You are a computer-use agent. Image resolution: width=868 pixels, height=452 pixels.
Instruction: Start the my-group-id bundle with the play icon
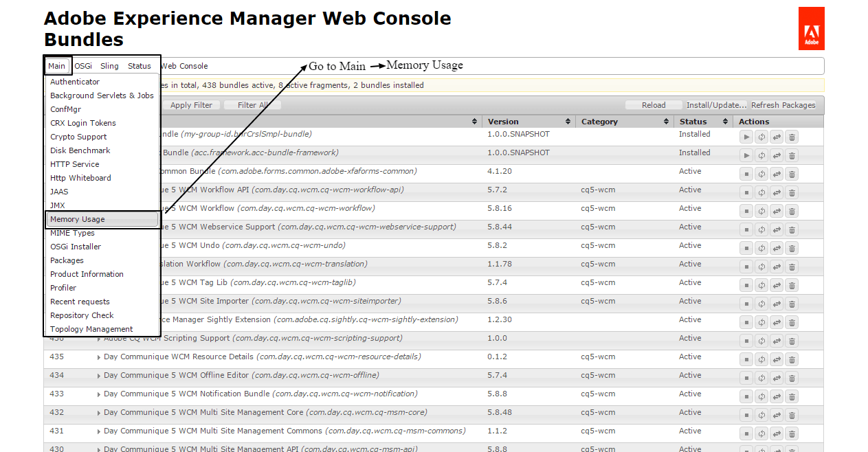[746, 135]
